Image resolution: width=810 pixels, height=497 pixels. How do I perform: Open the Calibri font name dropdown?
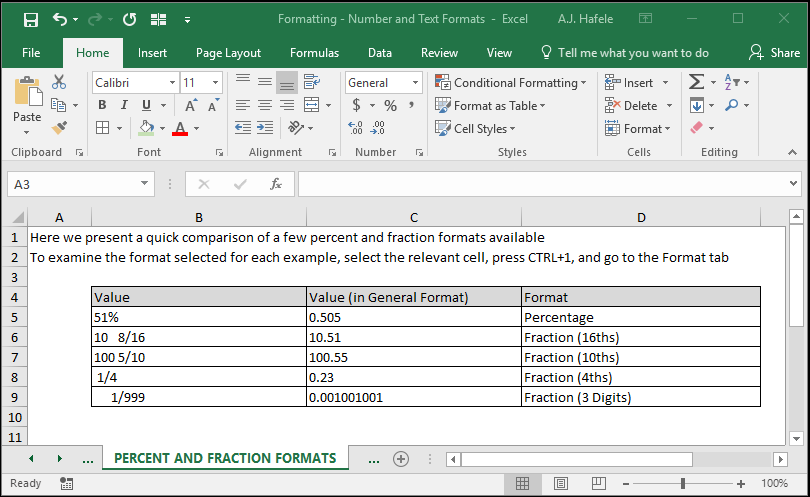coord(172,83)
